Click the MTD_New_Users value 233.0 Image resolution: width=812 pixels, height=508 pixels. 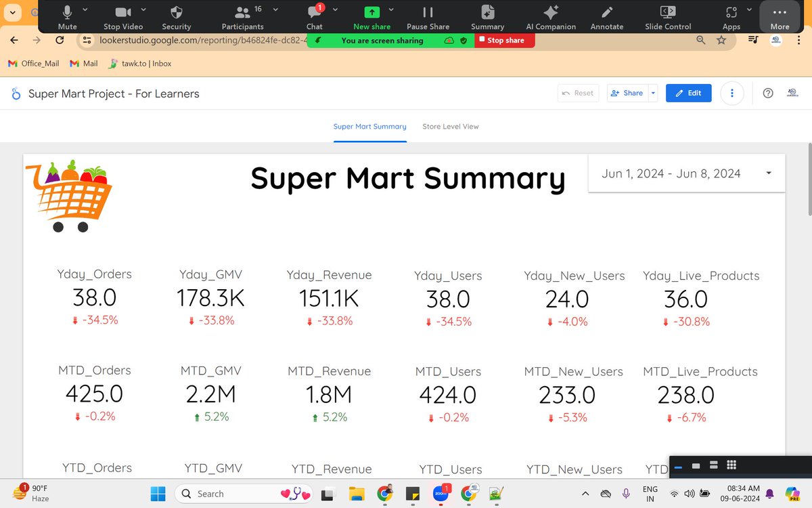(567, 395)
